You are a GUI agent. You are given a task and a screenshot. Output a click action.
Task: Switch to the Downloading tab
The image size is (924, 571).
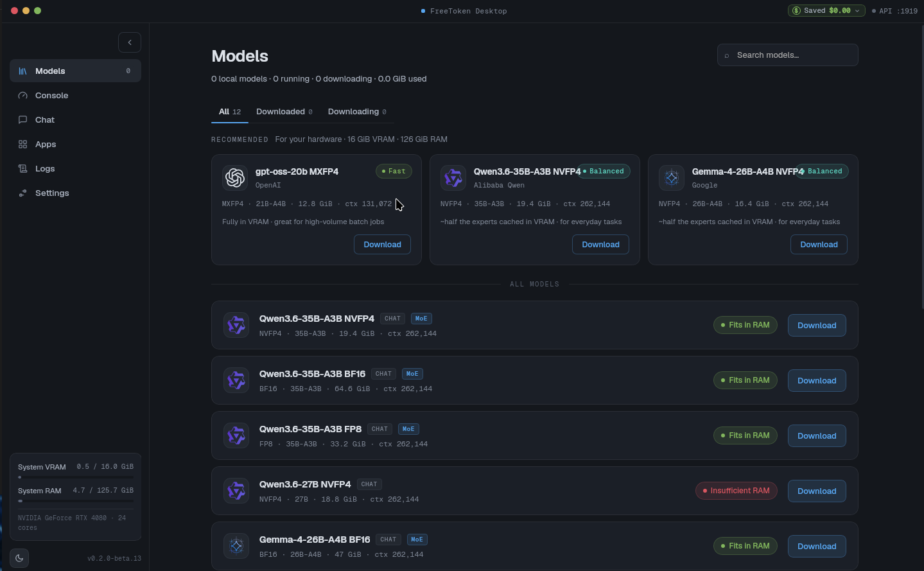tap(357, 112)
